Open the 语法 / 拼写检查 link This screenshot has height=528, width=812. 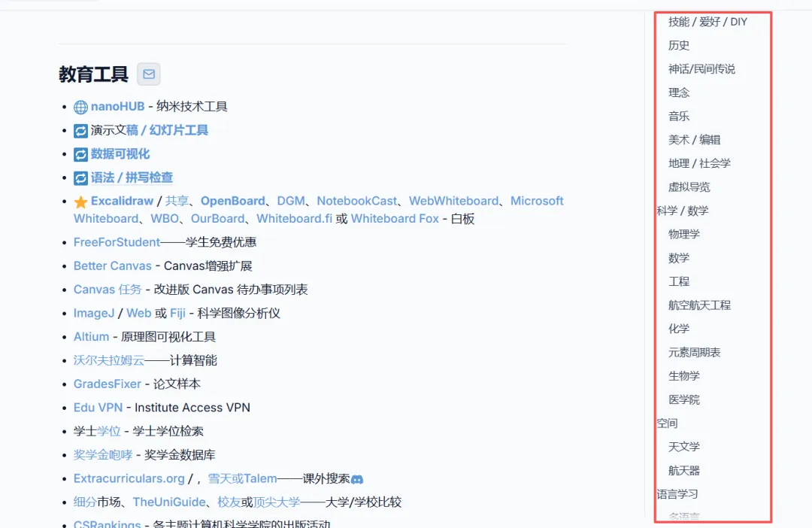pyautogui.click(x=132, y=178)
